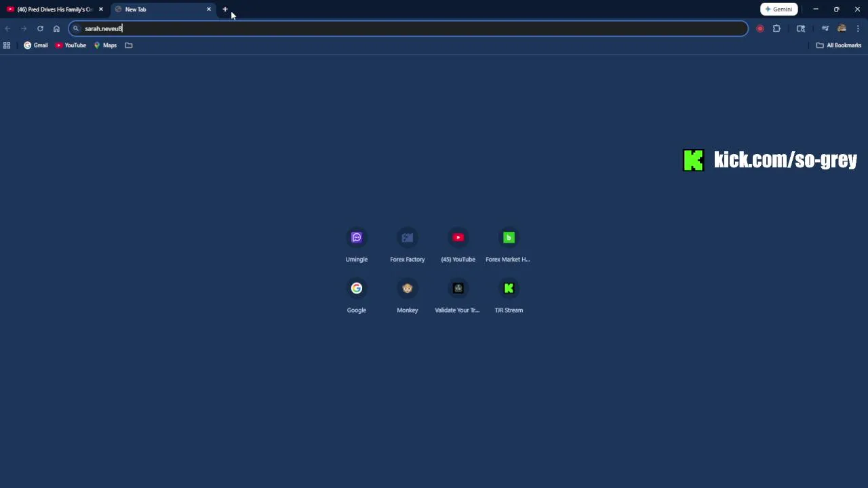Open the Monkey shortcut

pos(408,296)
